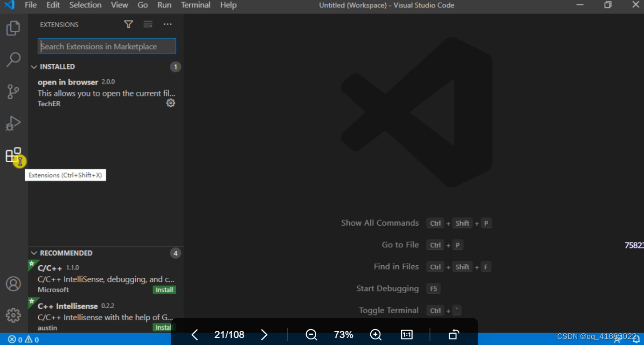Open the Run menu

[x=164, y=5]
